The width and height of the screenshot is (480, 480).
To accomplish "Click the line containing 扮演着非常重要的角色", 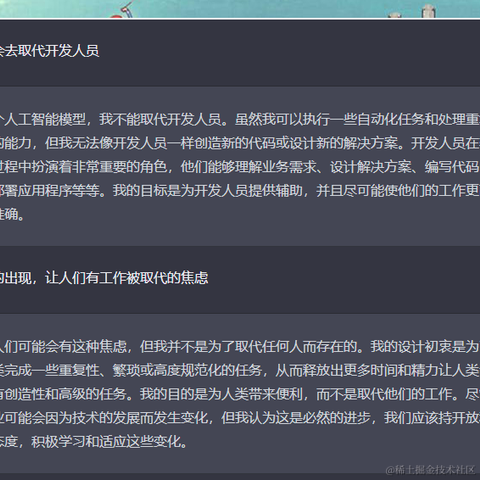I will click(240, 167).
